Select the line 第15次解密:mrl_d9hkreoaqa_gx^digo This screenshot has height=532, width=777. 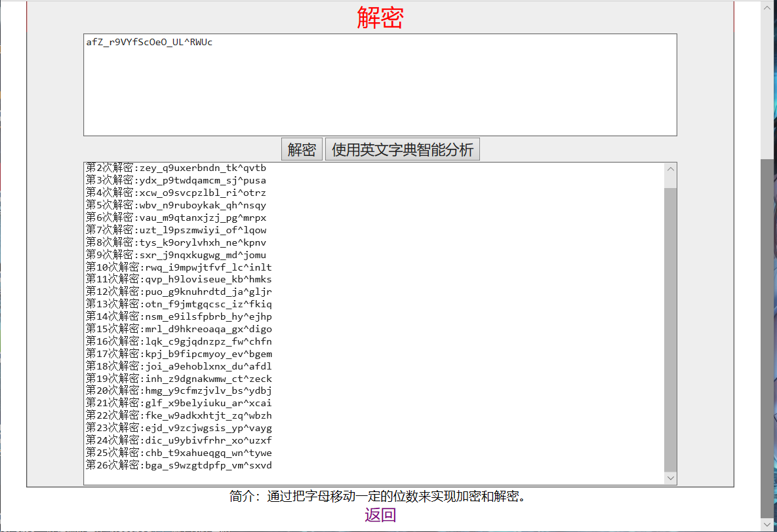(179, 329)
